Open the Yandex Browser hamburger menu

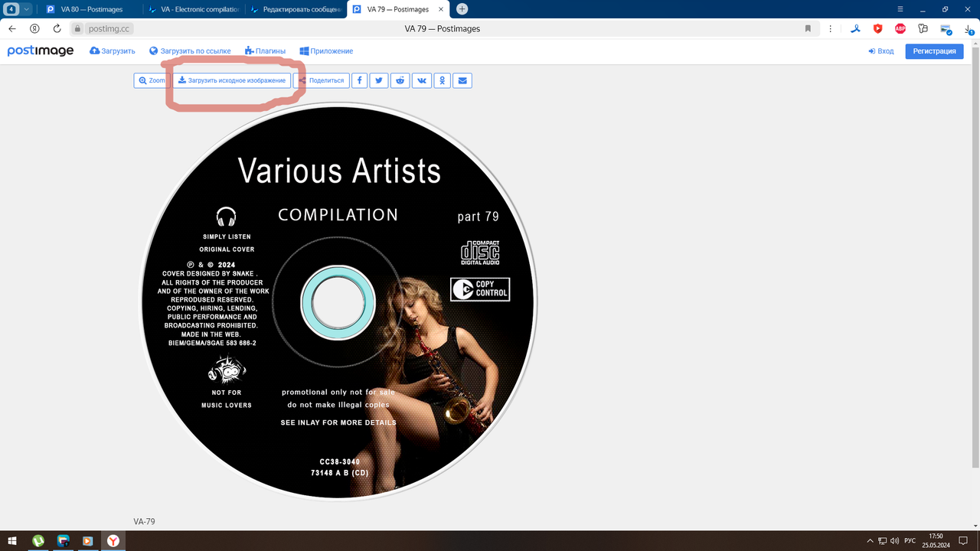pyautogui.click(x=901, y=9)
